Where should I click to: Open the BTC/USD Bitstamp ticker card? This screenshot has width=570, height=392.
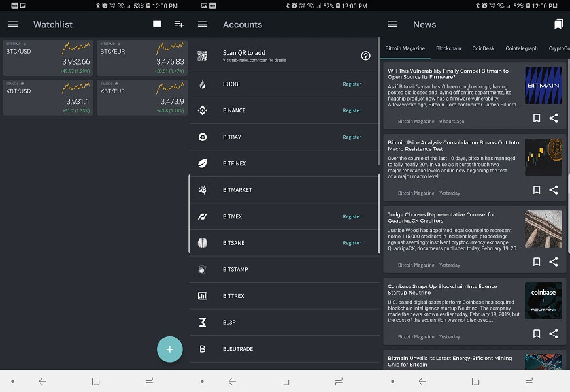tap(48, 57)
